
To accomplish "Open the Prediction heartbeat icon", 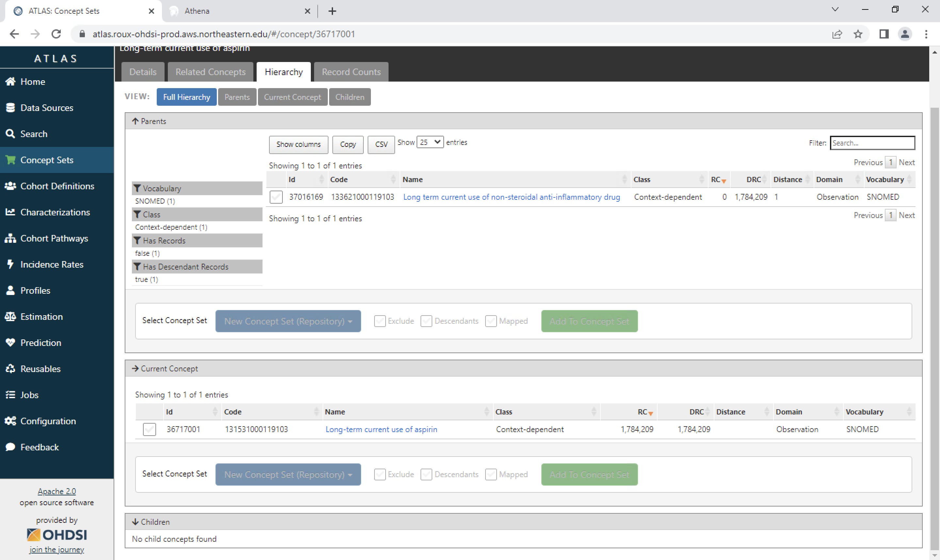I will pos(10,343).
